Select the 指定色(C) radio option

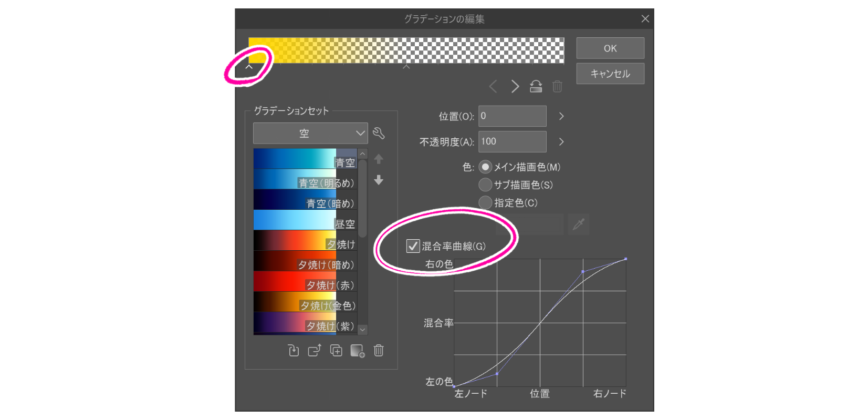click(x=486, y=203)
